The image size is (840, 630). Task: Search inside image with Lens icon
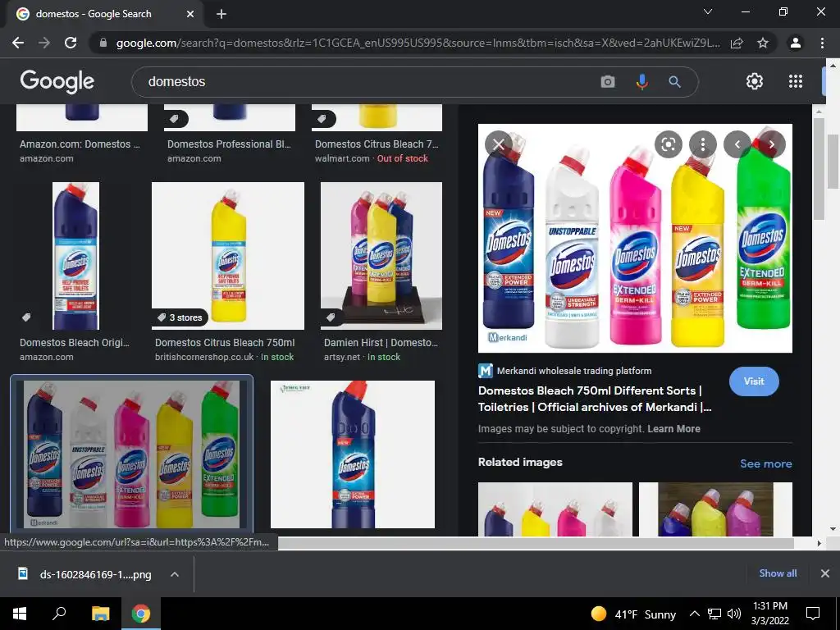668,144
